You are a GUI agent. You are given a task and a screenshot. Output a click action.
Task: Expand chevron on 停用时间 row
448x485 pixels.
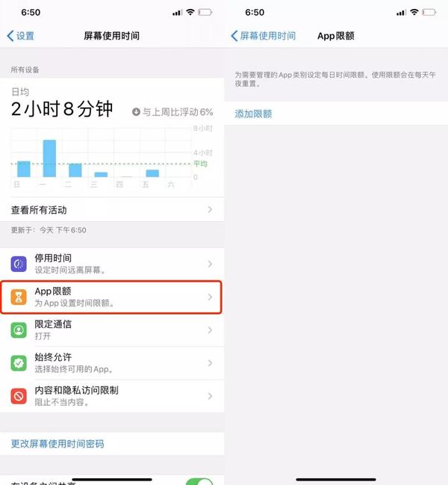point(210,264)
